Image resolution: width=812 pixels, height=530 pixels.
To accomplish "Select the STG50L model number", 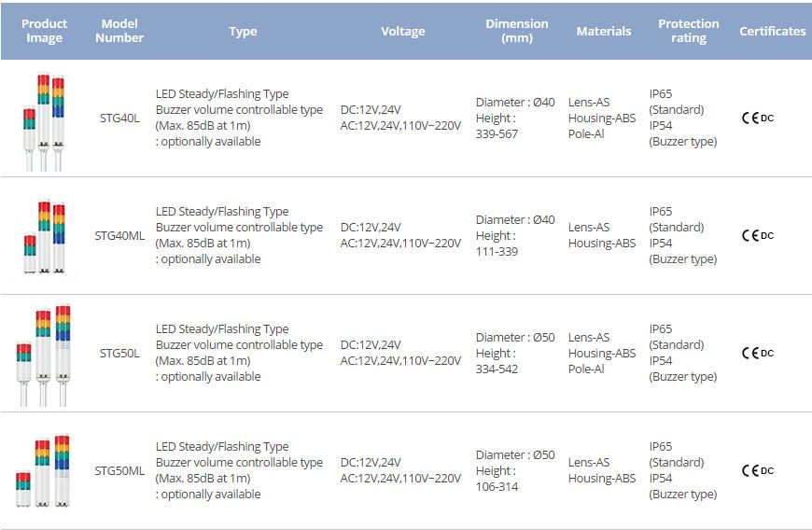I will (x=119, y=353).
